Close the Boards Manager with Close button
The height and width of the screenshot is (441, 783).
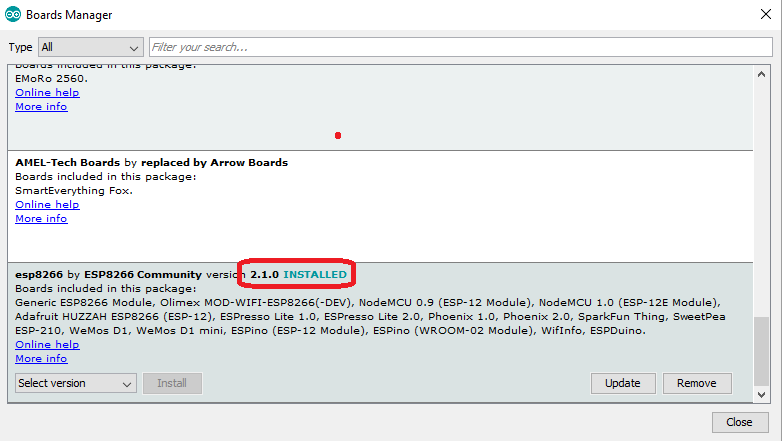(x=739, y=422)
